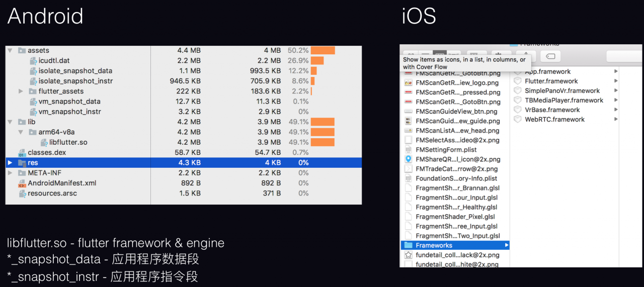Click the FMShareQR icon@2x.png file icon
Screen dimensions: 644x287
coord(408,159)
